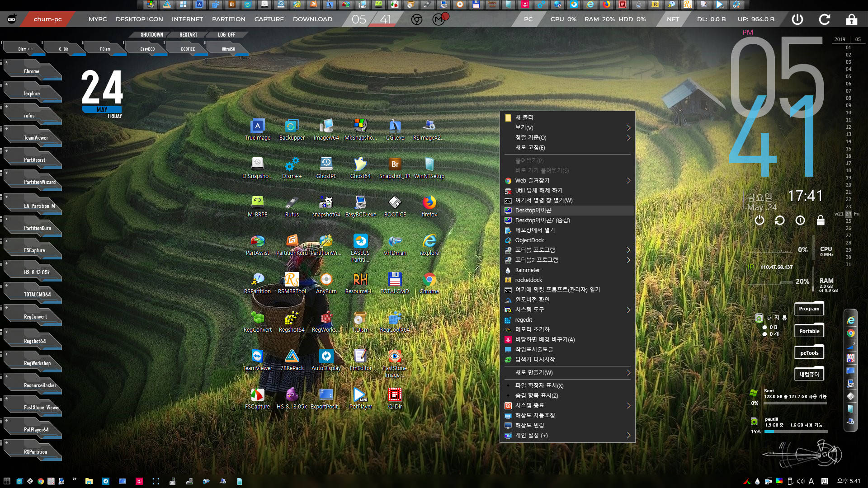
Task: Open the firefox desktop icon
Action: 429,206
